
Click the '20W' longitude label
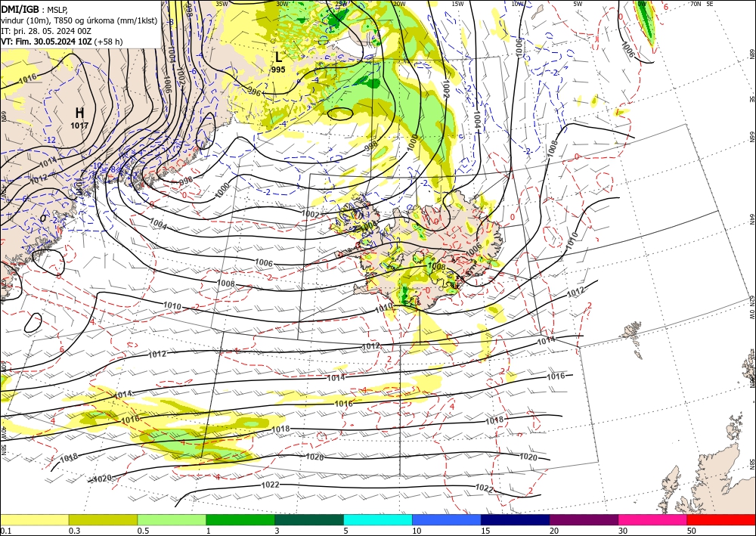pos(398,4)
